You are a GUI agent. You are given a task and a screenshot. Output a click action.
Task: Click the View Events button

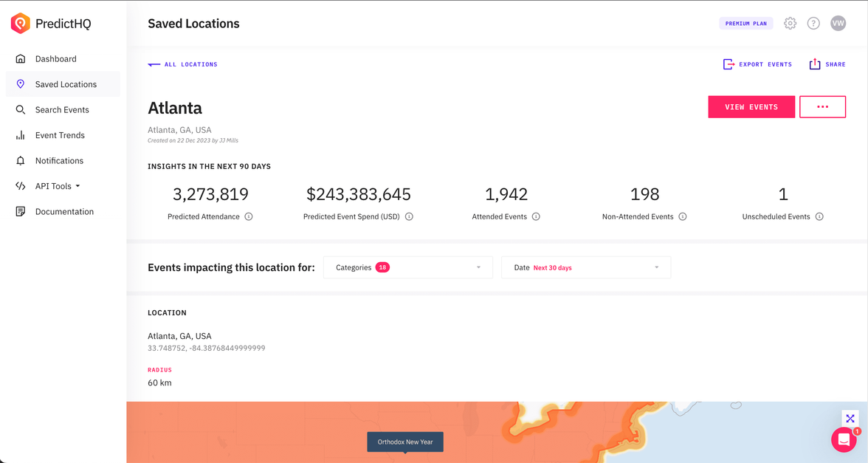(x=751, y=107)
